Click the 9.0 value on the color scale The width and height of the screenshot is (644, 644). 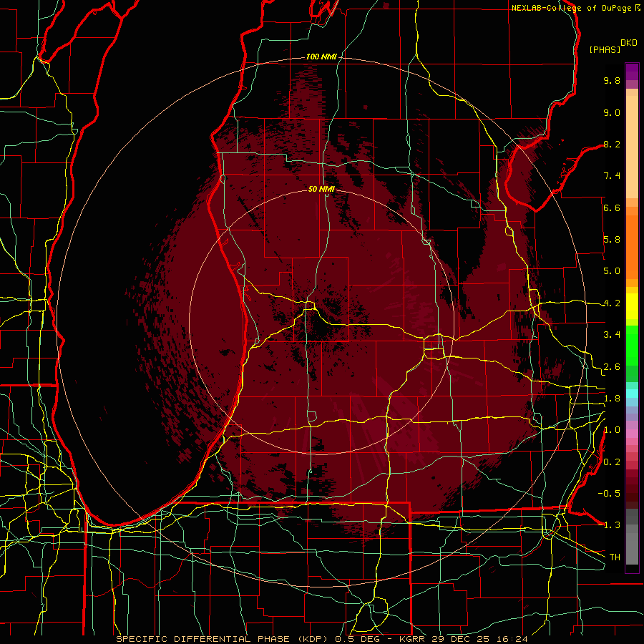pos(612,112)
